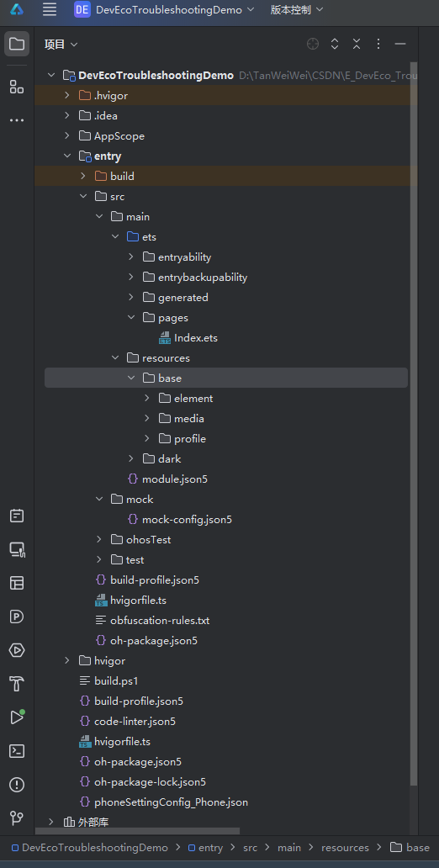
Task: Hide the project panel minimize icon
Action: click(400, 45)
